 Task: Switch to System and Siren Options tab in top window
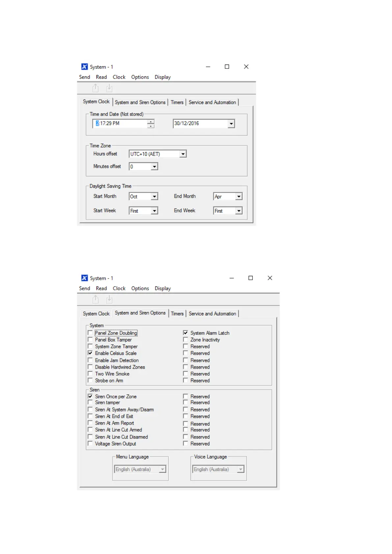coord(140,102)
